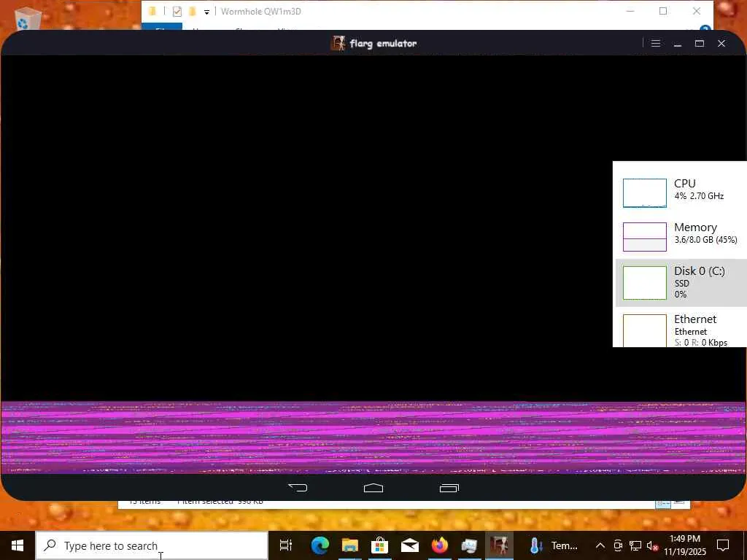Close the Wormhole QW1m3D explorer window
This screenshot has height=560, width=747.
(x=697, y=11)
